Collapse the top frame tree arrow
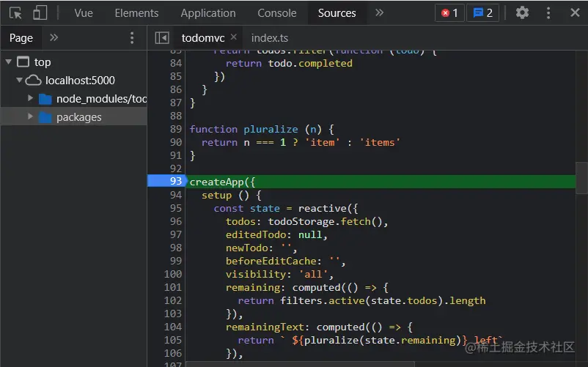This screenshot has width=588, height=367. (x=9, y=62)
